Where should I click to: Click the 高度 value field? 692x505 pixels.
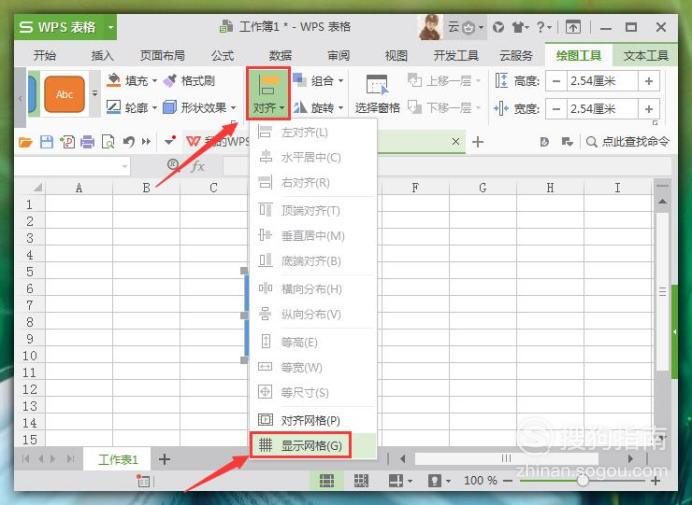coord(602,81)
